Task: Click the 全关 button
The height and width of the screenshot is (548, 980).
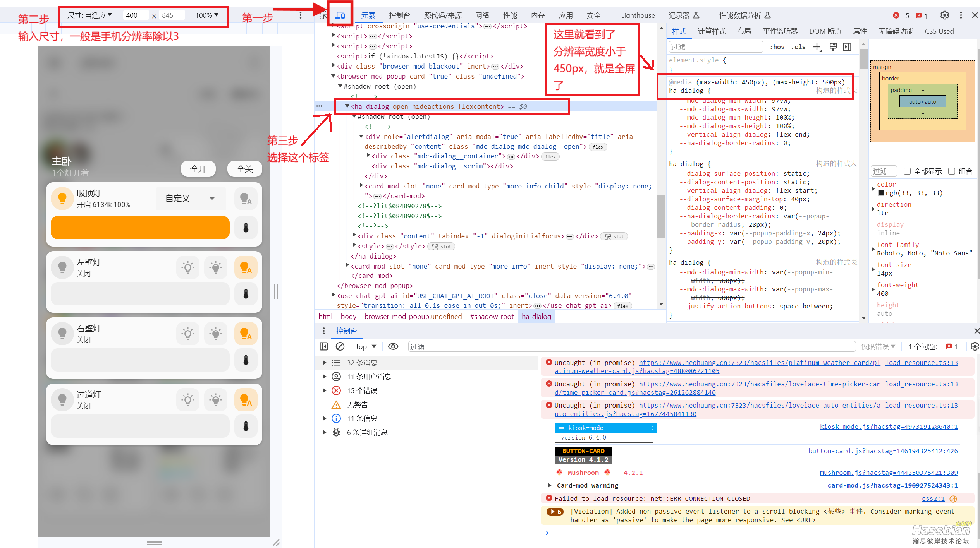Action: coord(245,169)
